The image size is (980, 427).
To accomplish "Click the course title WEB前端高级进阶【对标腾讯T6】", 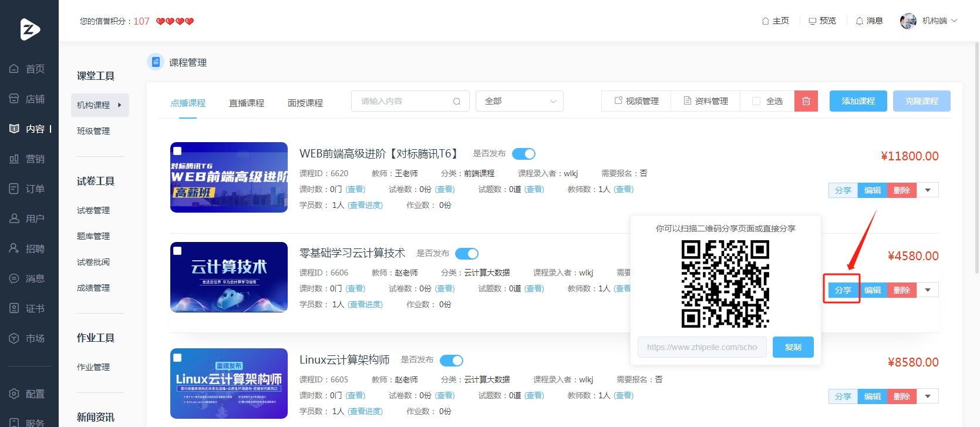I will pos(380,153).
